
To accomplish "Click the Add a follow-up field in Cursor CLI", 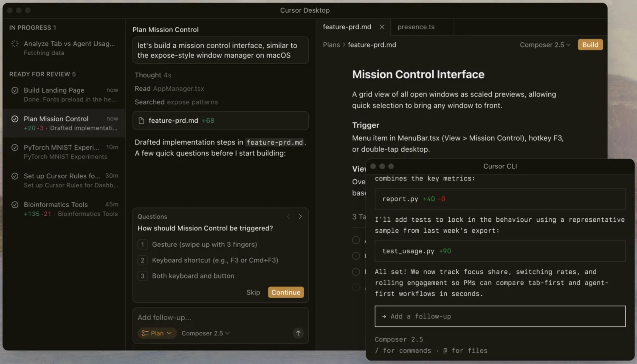I will click(500, 316).
